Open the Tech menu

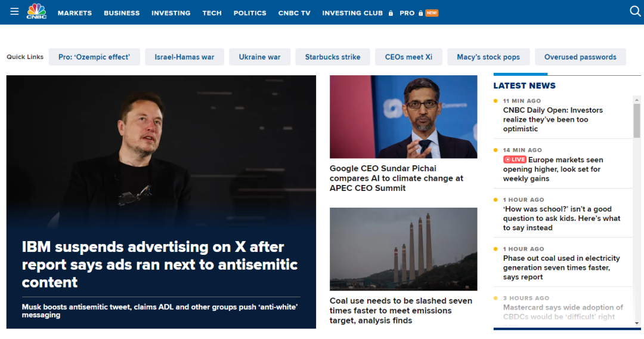point(212,13)
